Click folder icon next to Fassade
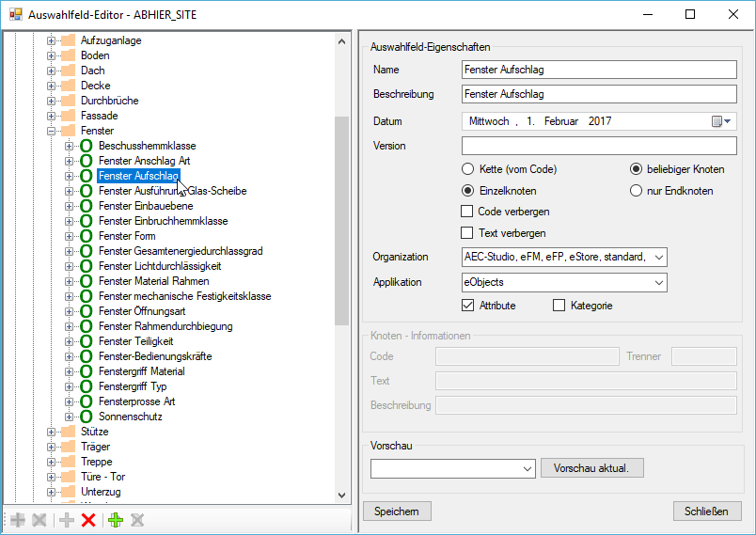756x535 pixels. pyautogui.click(x=68, y=116)
